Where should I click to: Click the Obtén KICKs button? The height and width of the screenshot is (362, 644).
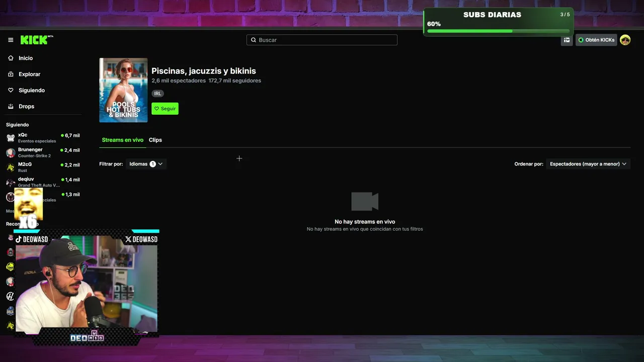(597, 40)
